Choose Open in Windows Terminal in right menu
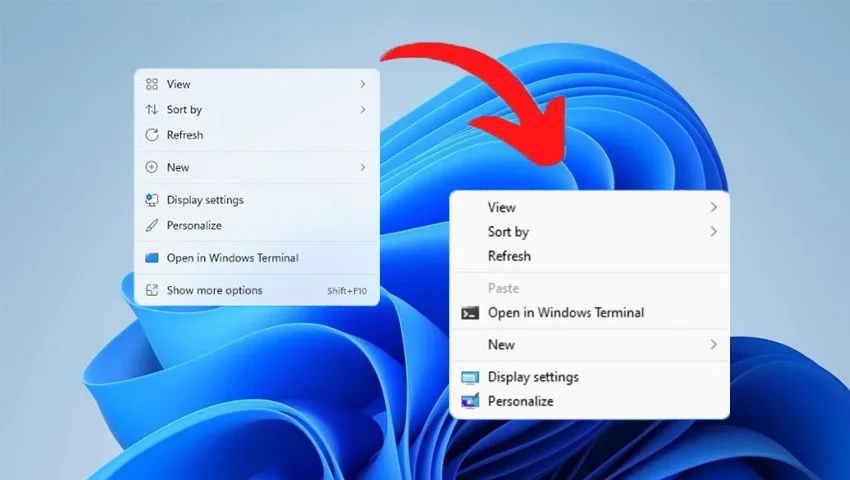This screenshot has height=480, width=850. point(590,313)
